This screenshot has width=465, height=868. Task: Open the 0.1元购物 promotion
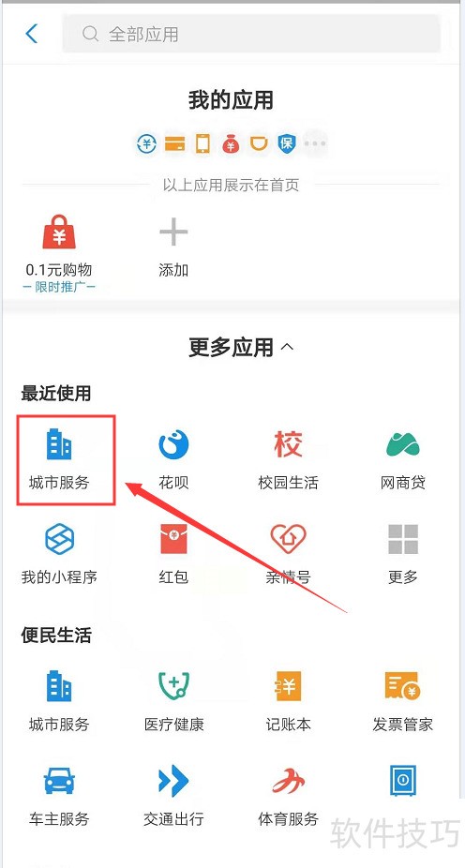59,252
